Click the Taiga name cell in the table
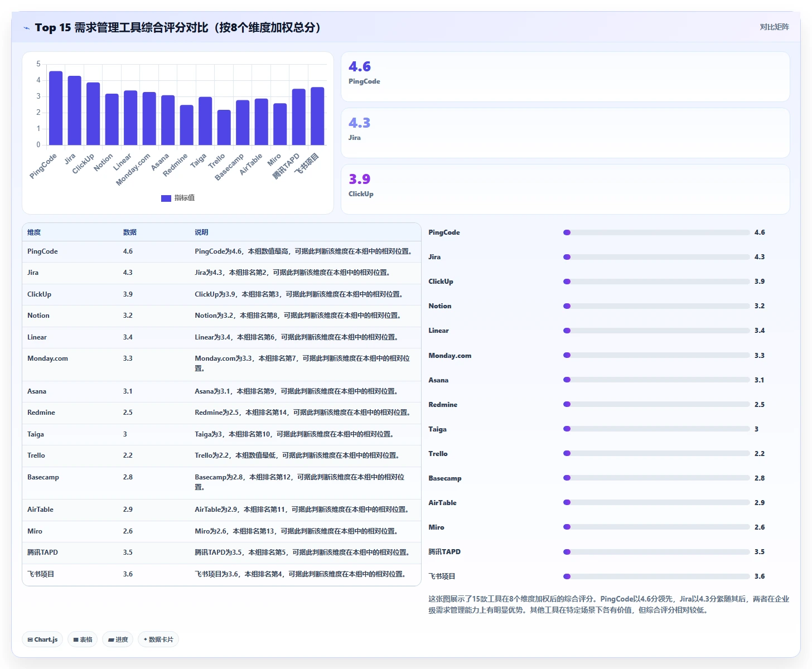The width and height of the screenshot is (812, 669). (x=36, y=434)
